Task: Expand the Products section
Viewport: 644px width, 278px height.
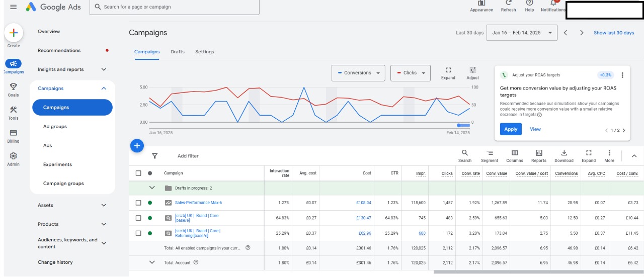Action: [104, 224]
